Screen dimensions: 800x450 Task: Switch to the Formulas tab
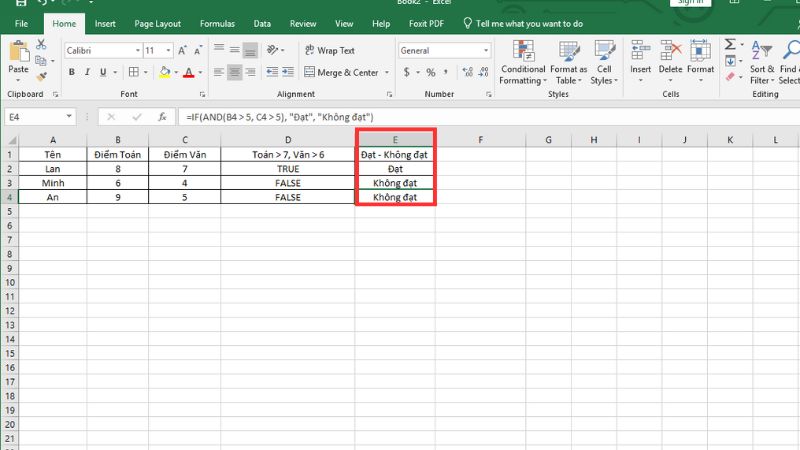[x=217, y=22]
